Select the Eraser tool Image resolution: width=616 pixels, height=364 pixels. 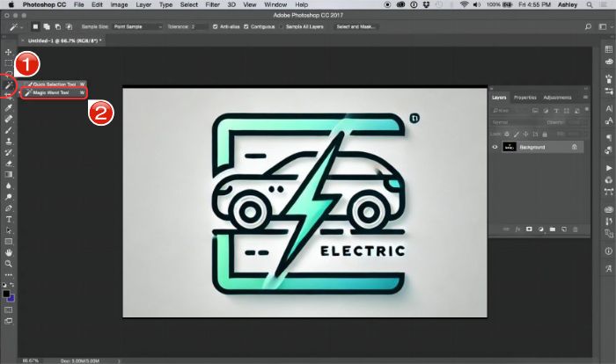tap(8, 164)
